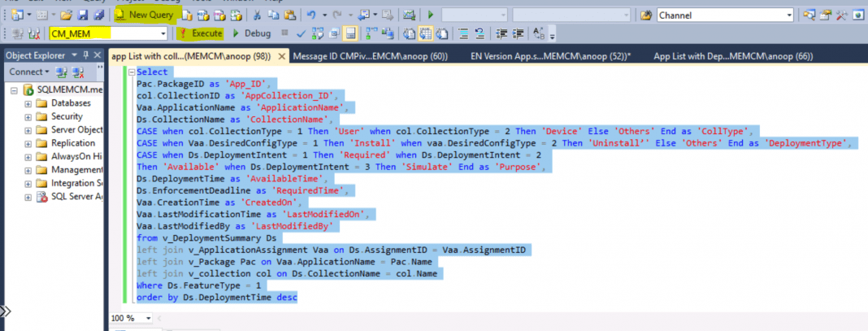Expand the Databases folder
Screen dimensions: 868x331
click(28, 103)
